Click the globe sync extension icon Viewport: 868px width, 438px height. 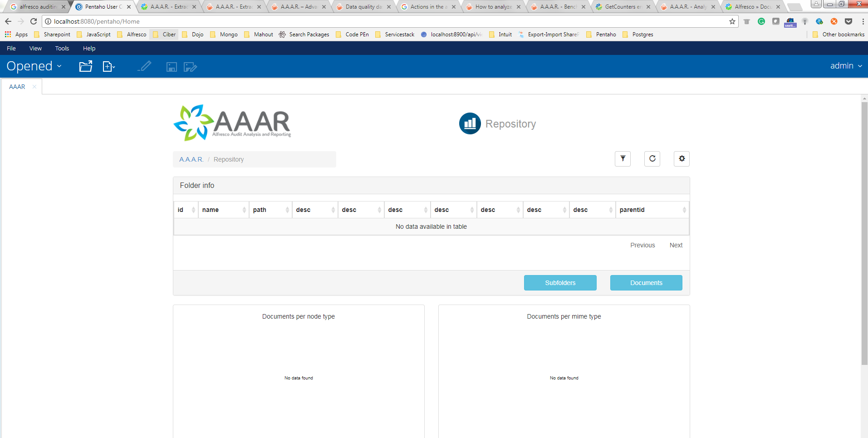819,21
